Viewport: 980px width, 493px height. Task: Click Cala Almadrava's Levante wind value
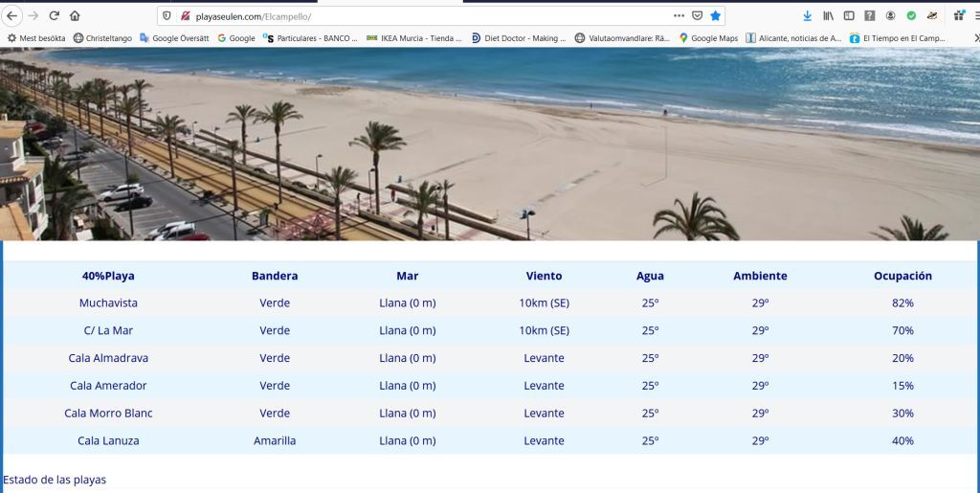click(544, 358)
